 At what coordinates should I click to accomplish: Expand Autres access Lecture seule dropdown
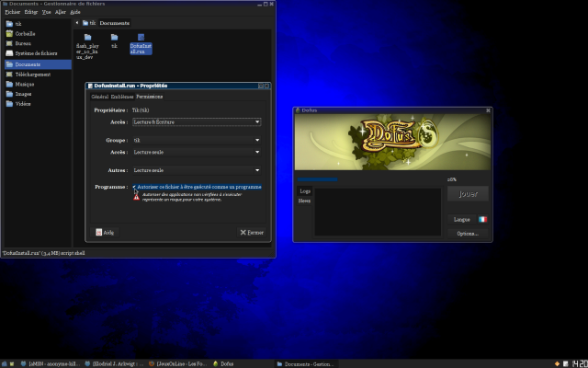(x=197, y=170)
